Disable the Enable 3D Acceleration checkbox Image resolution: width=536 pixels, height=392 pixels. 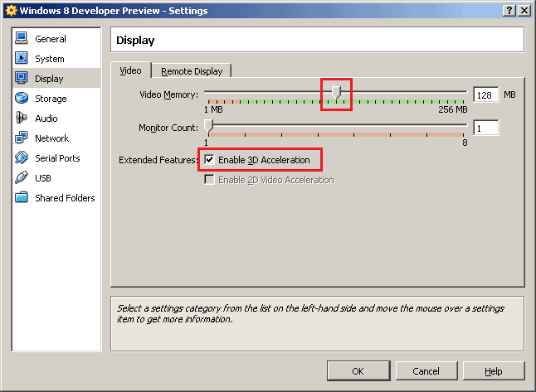[x=209, y=159]
